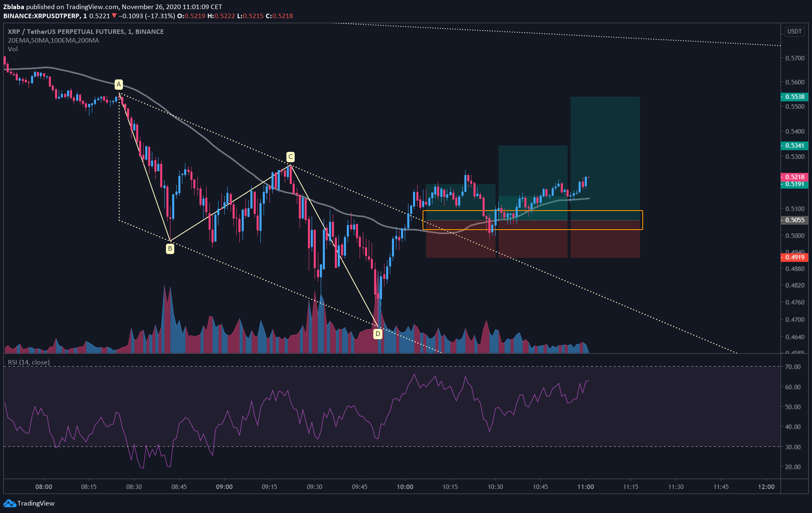
Task: Click the 30.00 RSI scale value
Action: pos(793,447)
